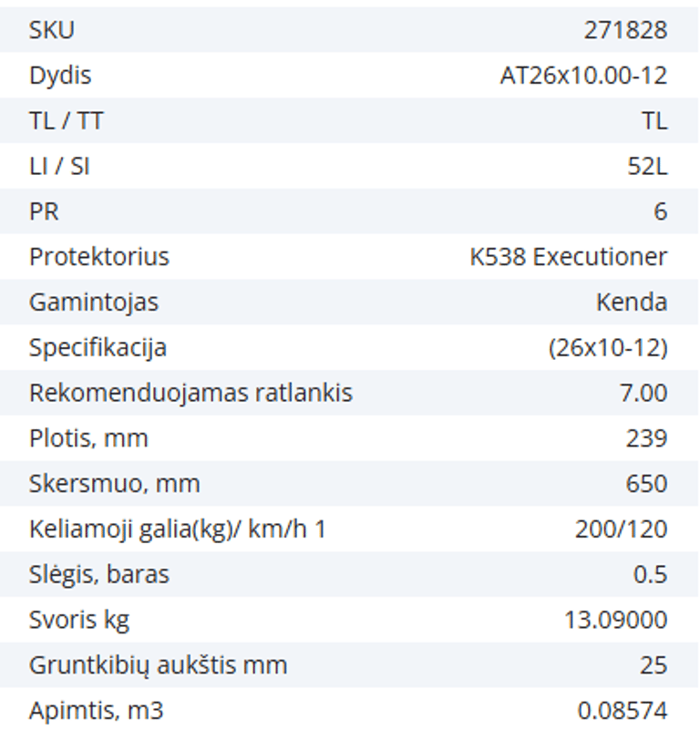
Task: Click the Plotis, mm value 239
Action: 646,438
